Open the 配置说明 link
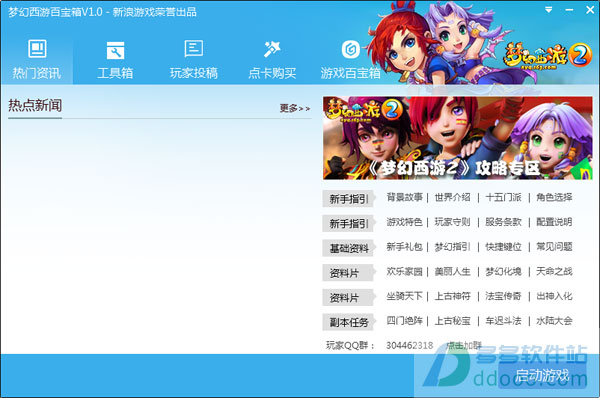 (554, 222)
